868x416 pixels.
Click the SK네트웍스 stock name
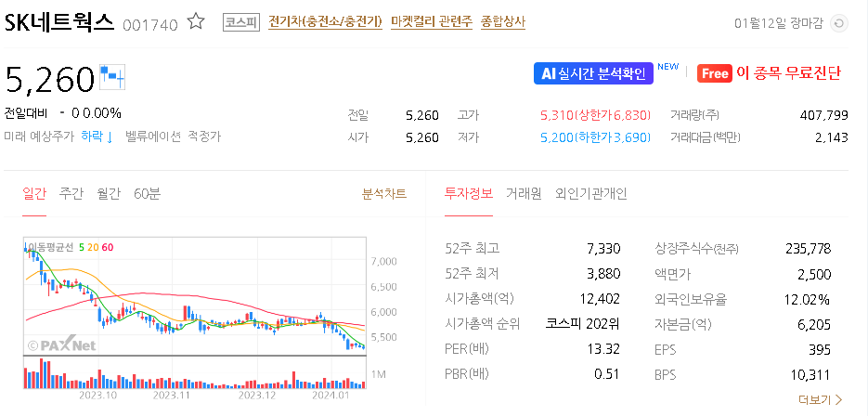[59, 22]
